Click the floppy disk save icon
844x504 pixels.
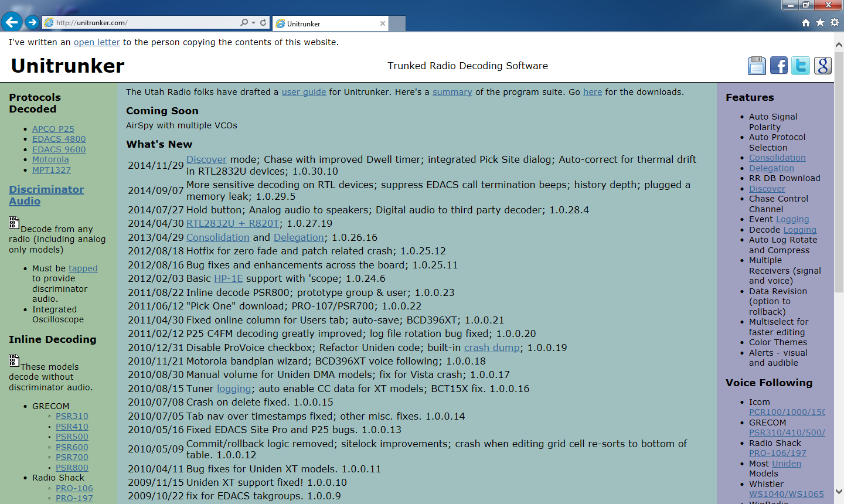[757, 66]
